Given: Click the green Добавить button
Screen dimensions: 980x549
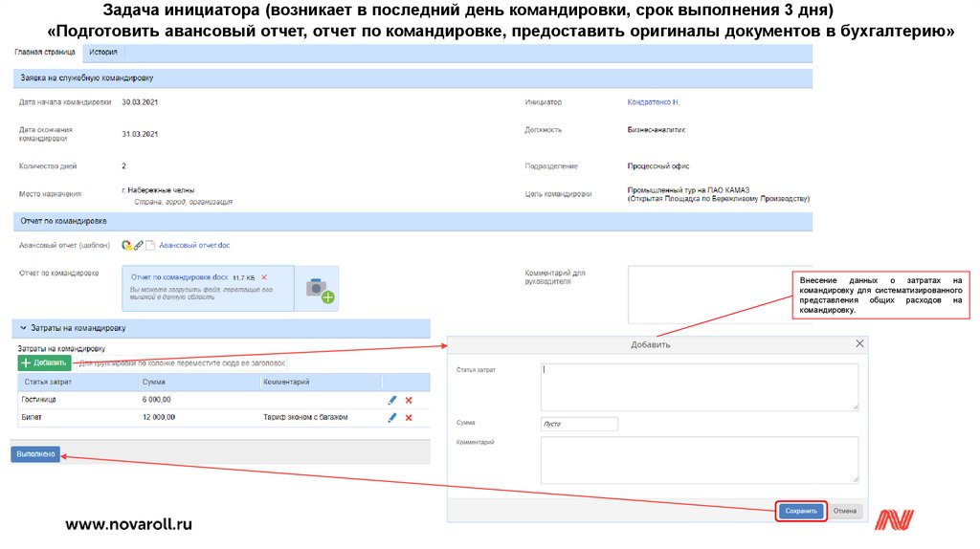Looking at the screenshot, I should pos(44,362).
